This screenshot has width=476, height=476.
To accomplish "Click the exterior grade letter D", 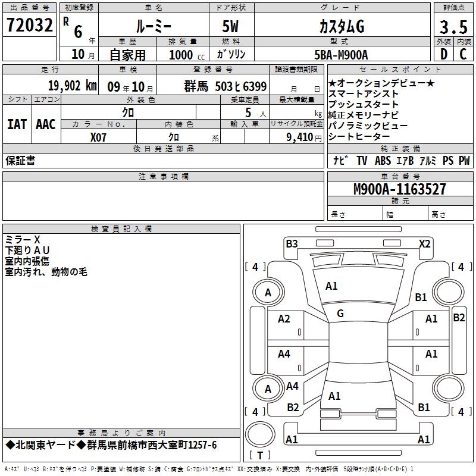I will tap(443, 54).
